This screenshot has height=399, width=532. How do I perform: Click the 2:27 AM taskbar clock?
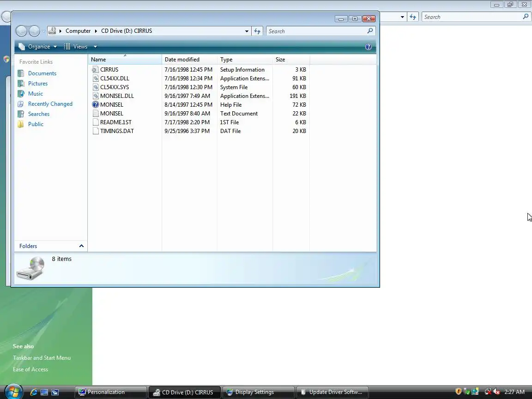pos(514,392)
